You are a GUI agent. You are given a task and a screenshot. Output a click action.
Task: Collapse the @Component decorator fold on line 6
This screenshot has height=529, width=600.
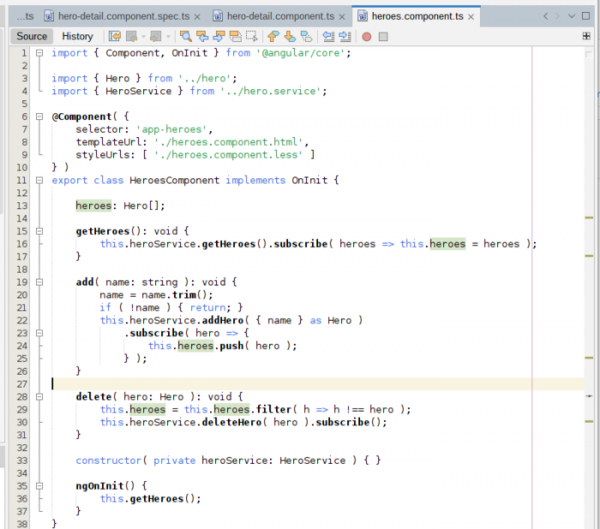pyautogui.click(x=39, y=116)
